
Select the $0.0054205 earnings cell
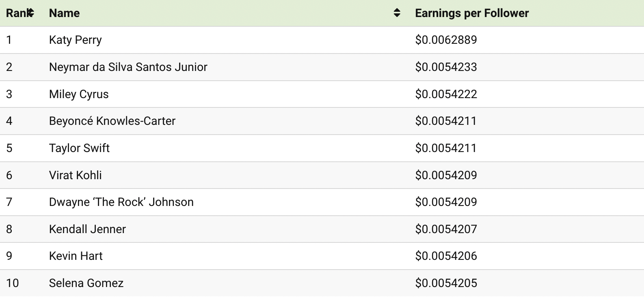pyautogui.click(x=446, y=283)
